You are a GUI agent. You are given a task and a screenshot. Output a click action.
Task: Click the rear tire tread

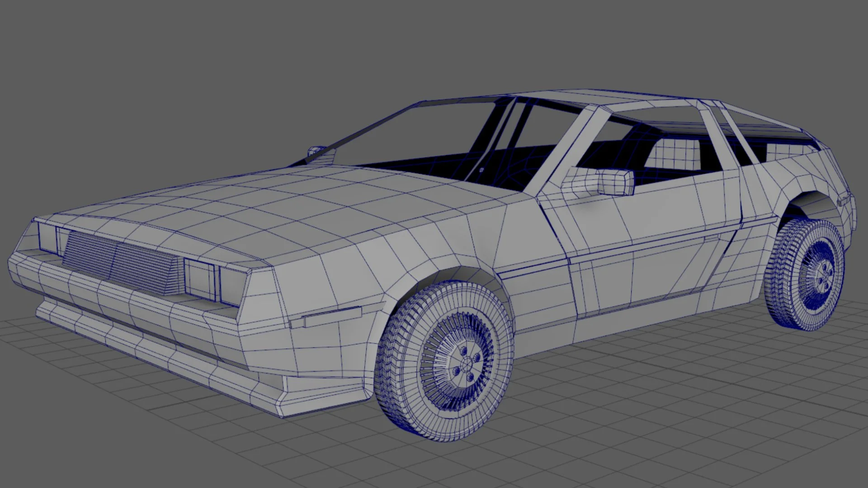point(780,276)
